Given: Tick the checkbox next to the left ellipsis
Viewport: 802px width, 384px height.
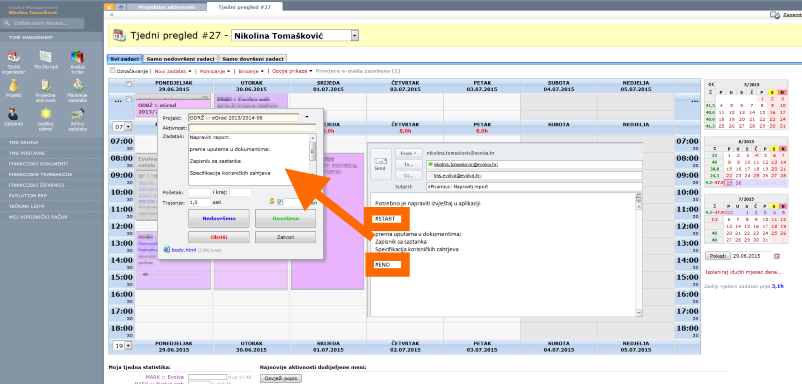Looking at the screenshot, I should point(129,99).
